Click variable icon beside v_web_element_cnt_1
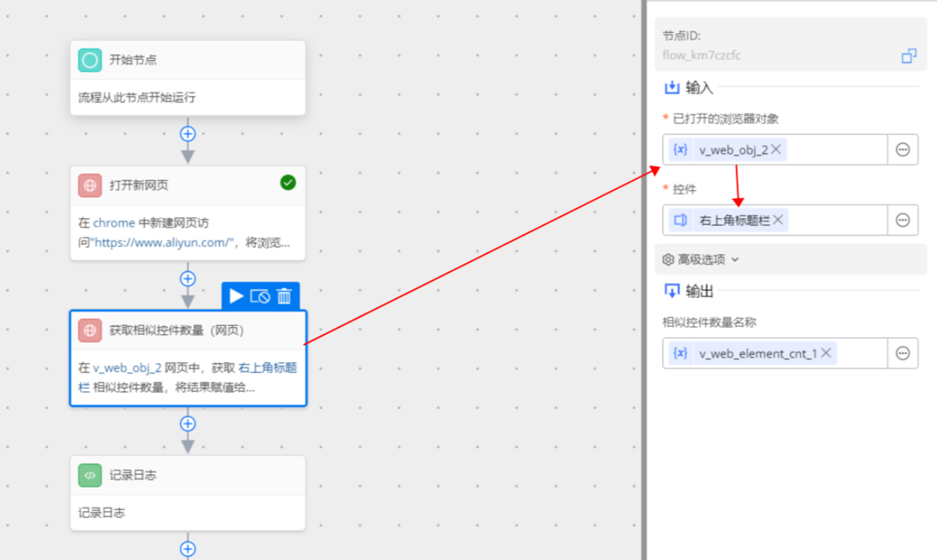The height and width of the screenshot is (560, 937). pos(680,353)
